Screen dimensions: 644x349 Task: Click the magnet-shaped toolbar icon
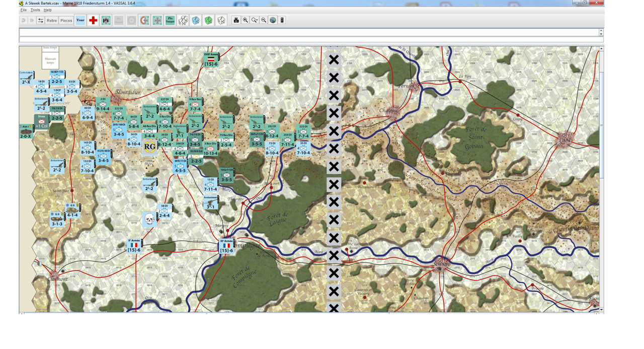[144, 20]
